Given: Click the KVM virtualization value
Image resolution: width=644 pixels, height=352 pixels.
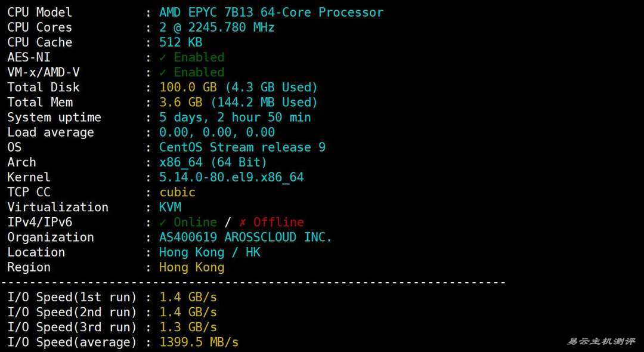Looking at the screenshot, I should tap(170, 207).
